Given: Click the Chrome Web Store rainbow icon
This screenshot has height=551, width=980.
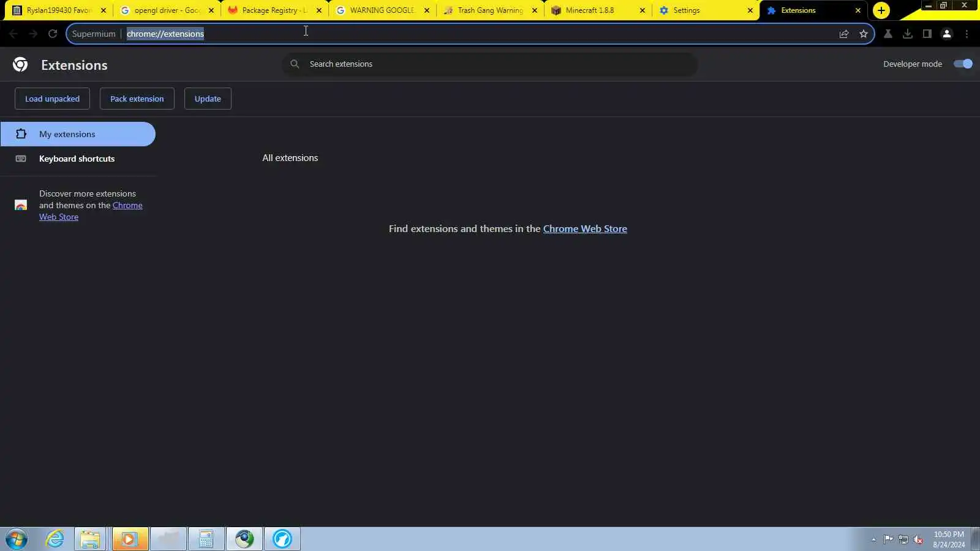Looking at the screenshot, I should pyautogui.click(x=21, y=205).
